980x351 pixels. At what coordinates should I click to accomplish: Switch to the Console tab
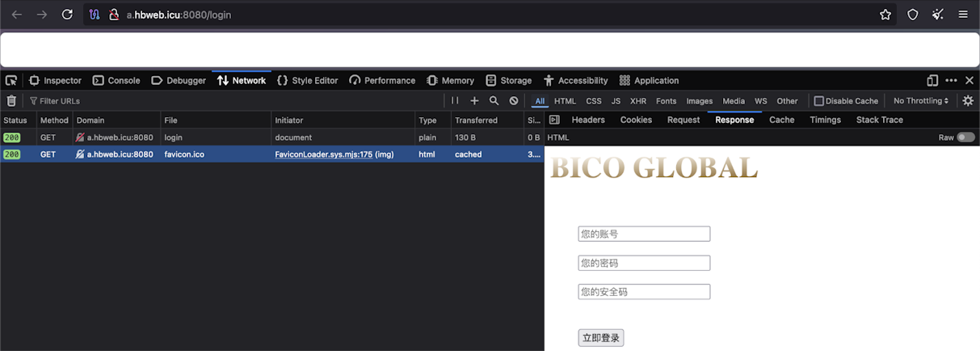[x=116, y=81]
